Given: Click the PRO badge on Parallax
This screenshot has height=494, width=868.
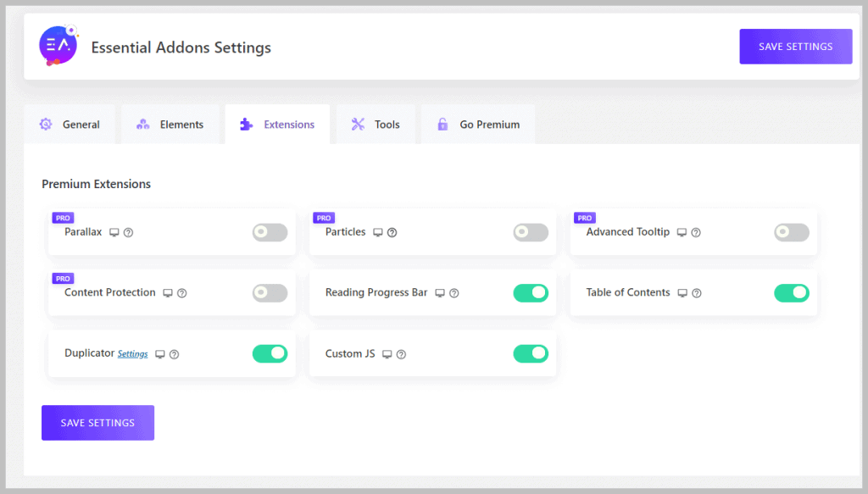Looking at the screenshot, I should point(63,218).
